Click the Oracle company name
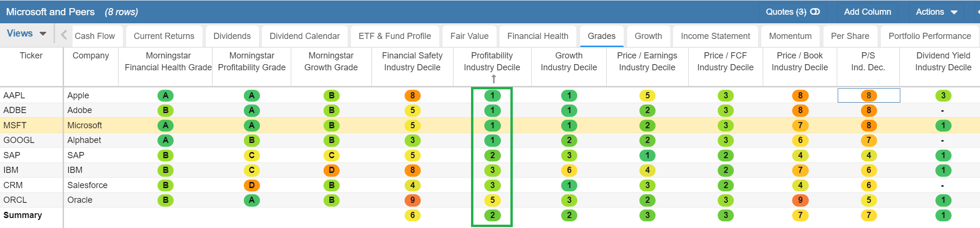This screenshot has width=980, height=228. 80,200
